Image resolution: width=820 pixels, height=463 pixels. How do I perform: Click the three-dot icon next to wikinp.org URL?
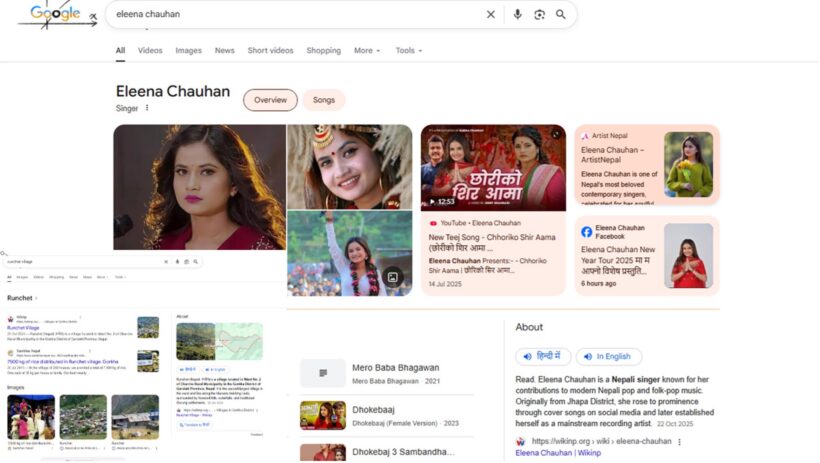681,441
